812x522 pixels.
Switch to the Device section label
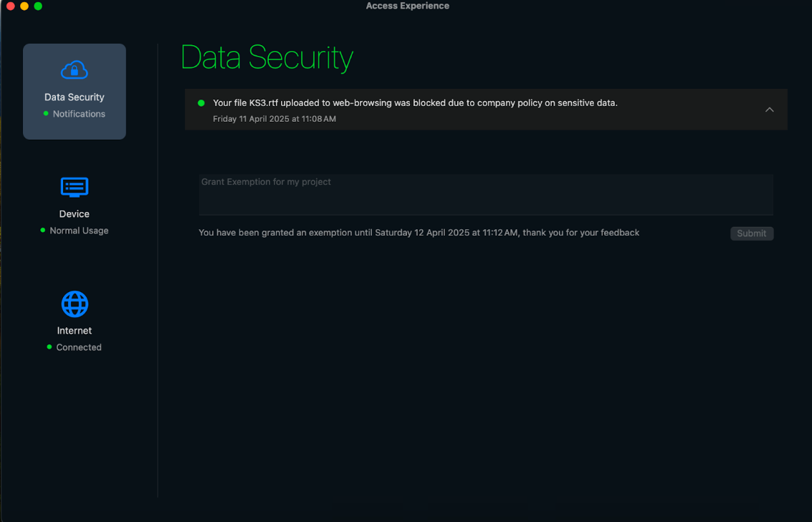pyautogui.click(x=75, y=214)
